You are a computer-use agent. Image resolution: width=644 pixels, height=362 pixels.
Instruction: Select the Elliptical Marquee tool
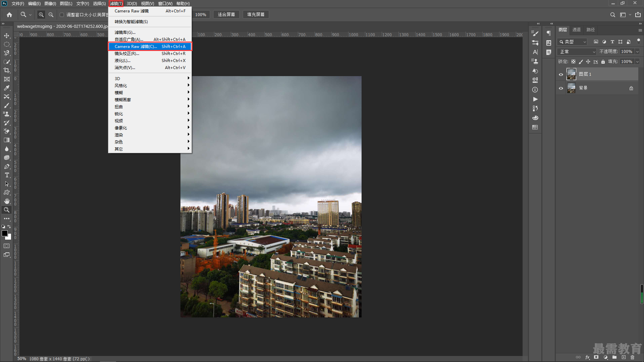click(7, 44)
